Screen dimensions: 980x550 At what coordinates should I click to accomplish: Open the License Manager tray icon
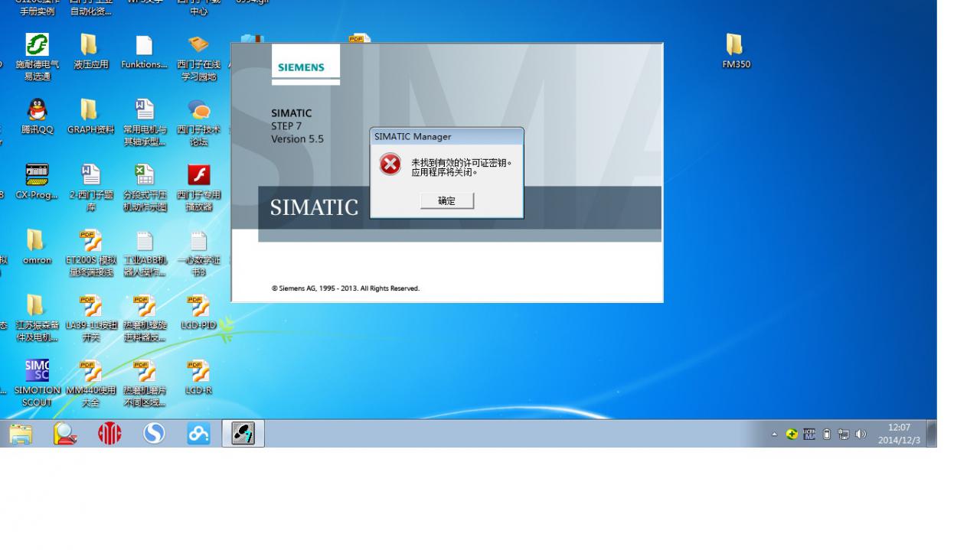pos(809,434)
